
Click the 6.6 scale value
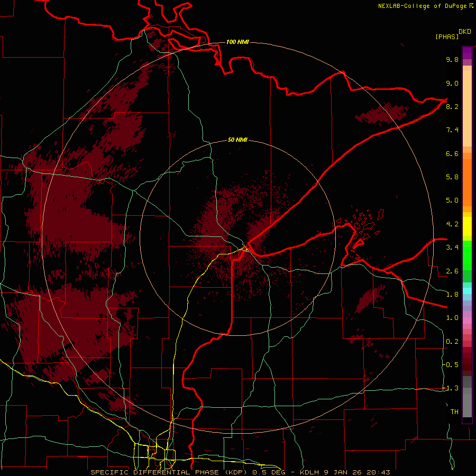click(x=452, y=153)
